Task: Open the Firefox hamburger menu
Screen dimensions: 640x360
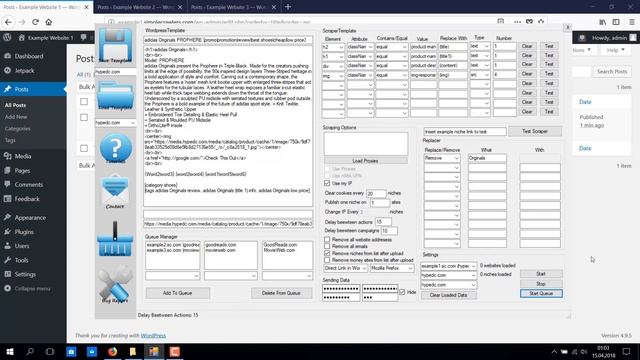Action: [631, 22]
